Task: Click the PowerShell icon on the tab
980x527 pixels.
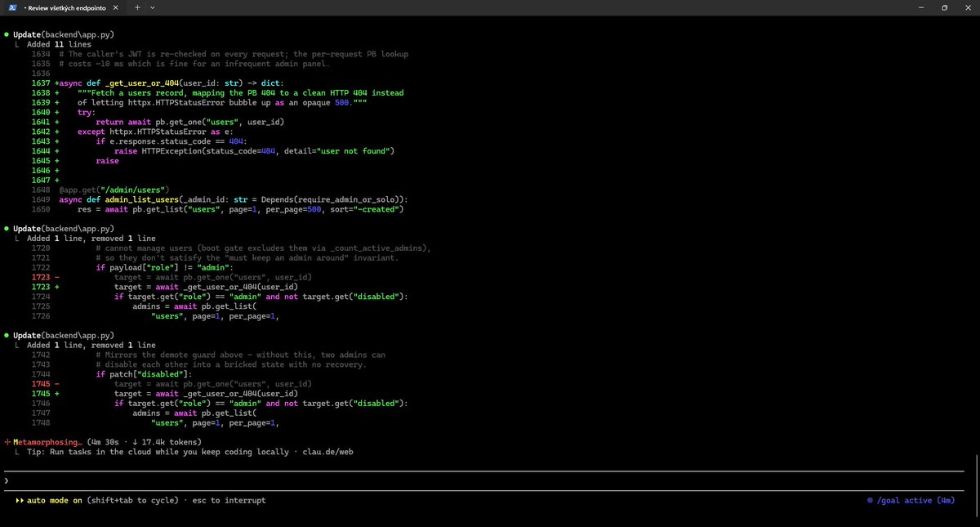Action: point(12,7)
